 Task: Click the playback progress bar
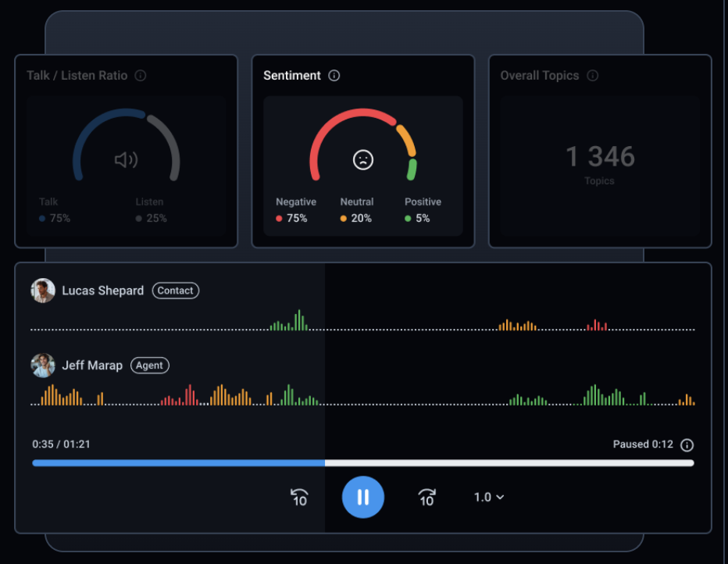coord(363,462)
